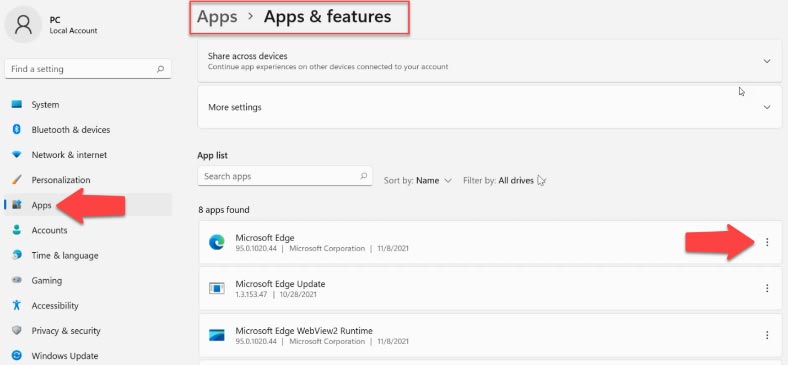Open Microsoft Edge three-dot options menu

(x=767, y=242)
